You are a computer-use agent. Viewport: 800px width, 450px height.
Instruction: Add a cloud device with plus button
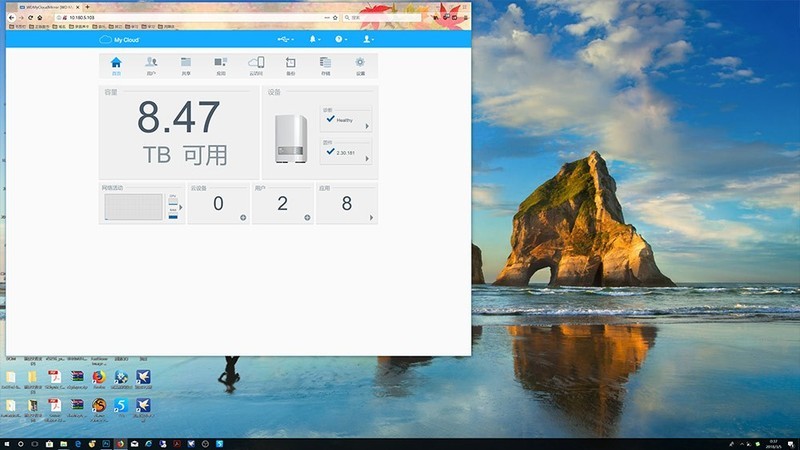click(243, 218)
